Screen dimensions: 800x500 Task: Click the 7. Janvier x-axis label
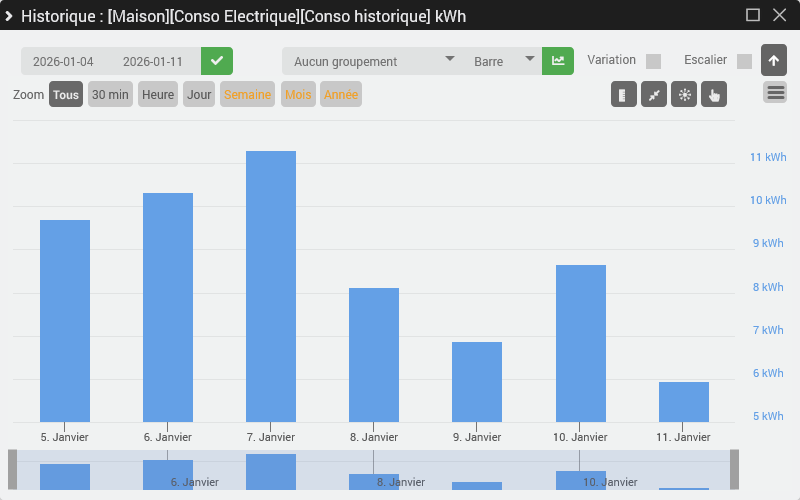(x=270, y=437)
